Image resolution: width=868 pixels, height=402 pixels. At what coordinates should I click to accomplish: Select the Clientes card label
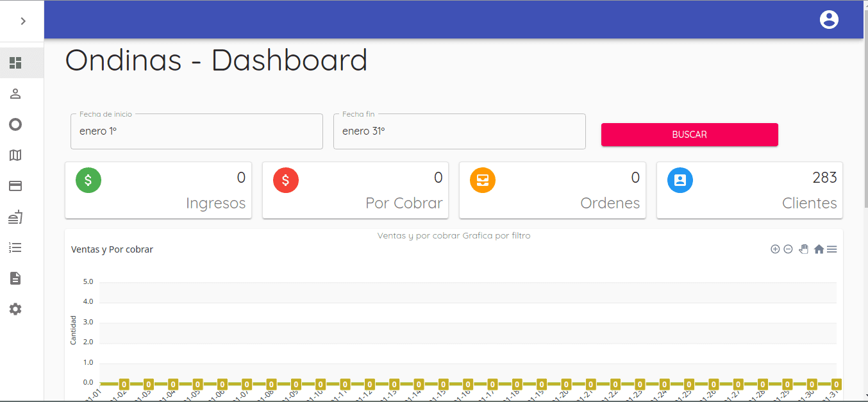click(x=809, y=203)
